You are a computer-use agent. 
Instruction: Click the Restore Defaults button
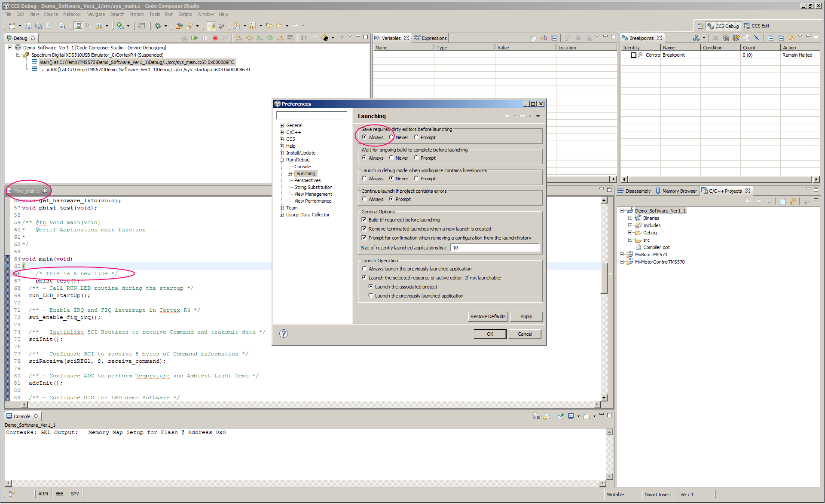(x=488, y=316)
